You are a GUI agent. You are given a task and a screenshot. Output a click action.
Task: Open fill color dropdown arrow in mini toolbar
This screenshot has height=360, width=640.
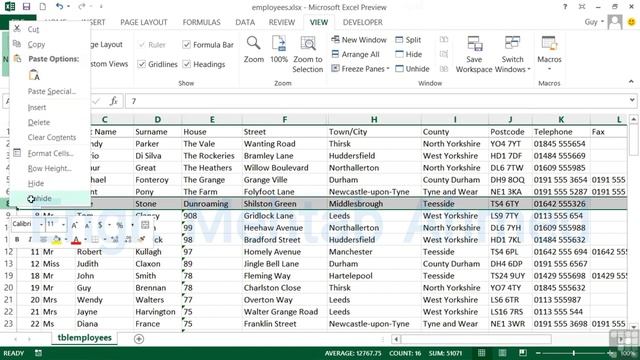pyautogui.click(x=66, y=240)
